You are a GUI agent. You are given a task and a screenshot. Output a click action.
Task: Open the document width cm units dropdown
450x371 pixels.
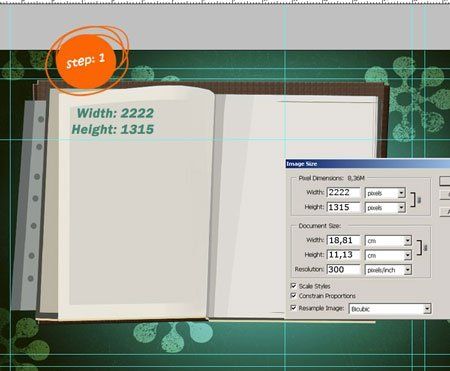coord(388,241)
